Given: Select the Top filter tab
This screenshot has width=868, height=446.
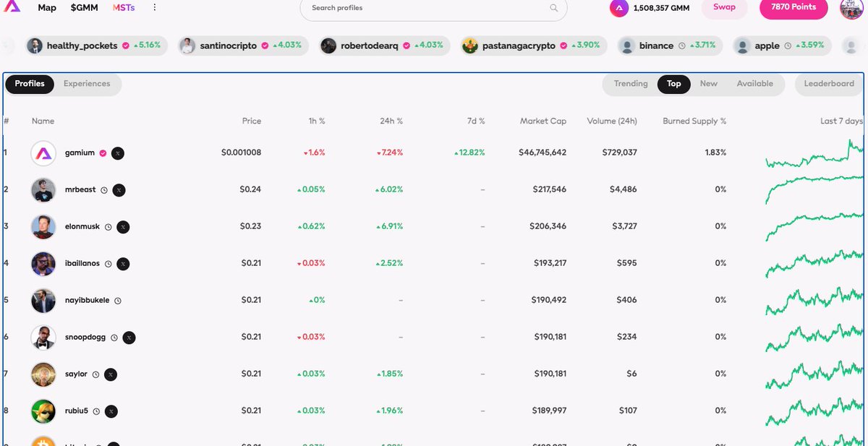Looking at the screenshot, I should 674,84.
